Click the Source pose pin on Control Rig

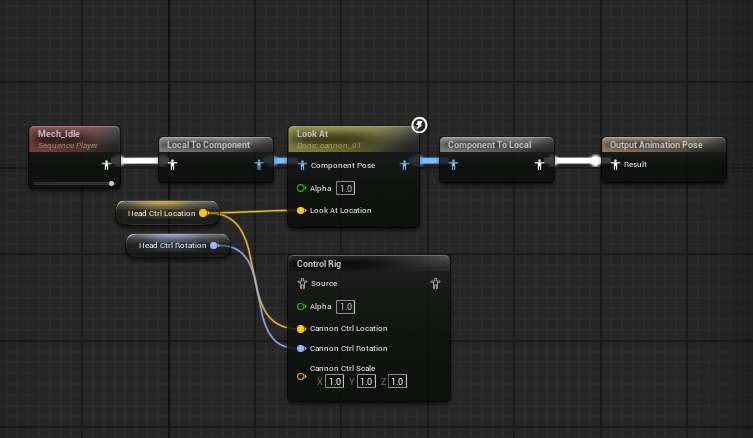[x=302, y=284]
